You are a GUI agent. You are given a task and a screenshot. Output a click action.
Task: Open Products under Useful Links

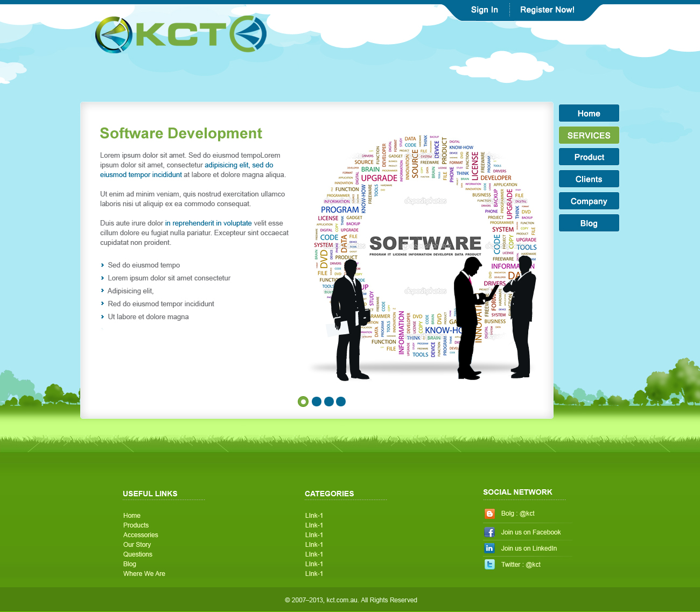[136, 525]
